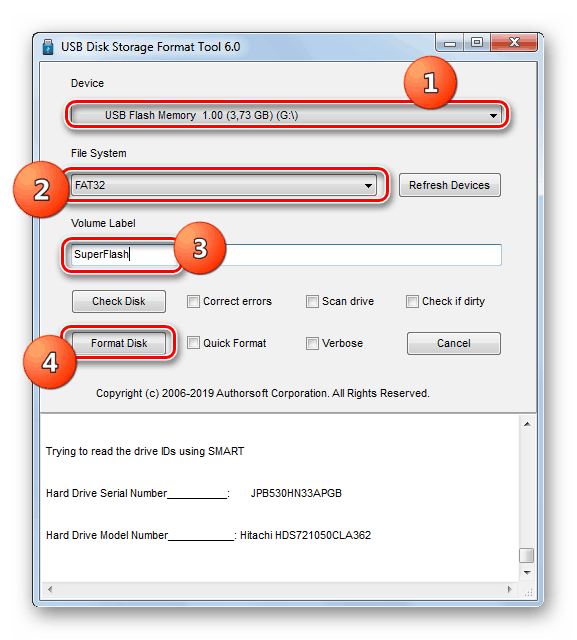577x640 pixels.
Task: Click the Cancel button
Action: (453, 343)
